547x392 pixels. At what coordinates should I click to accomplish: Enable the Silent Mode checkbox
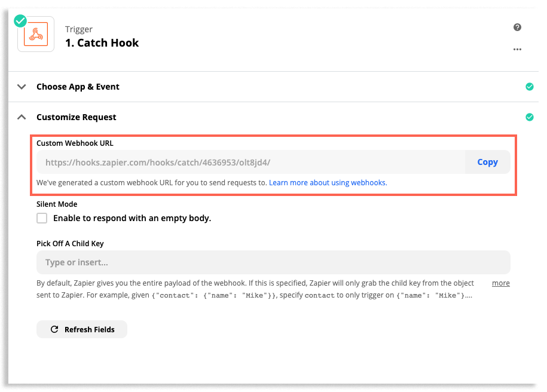(42, 218)
